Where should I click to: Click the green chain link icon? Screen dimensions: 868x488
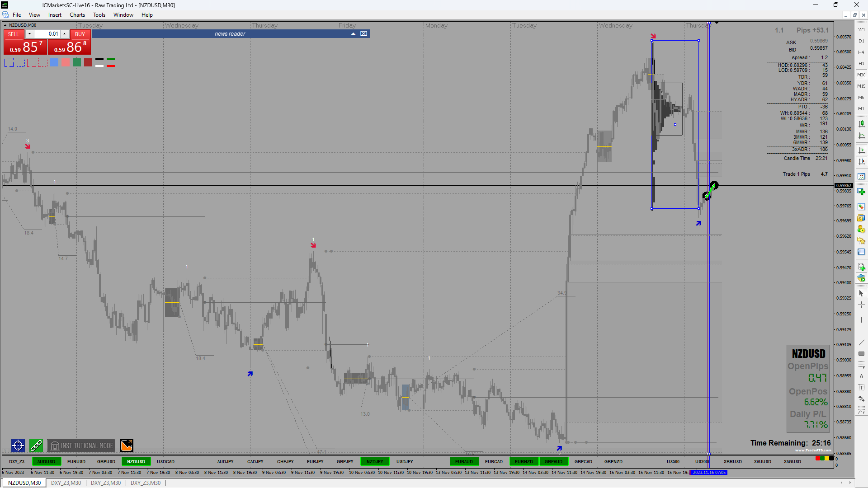[36, 446]
